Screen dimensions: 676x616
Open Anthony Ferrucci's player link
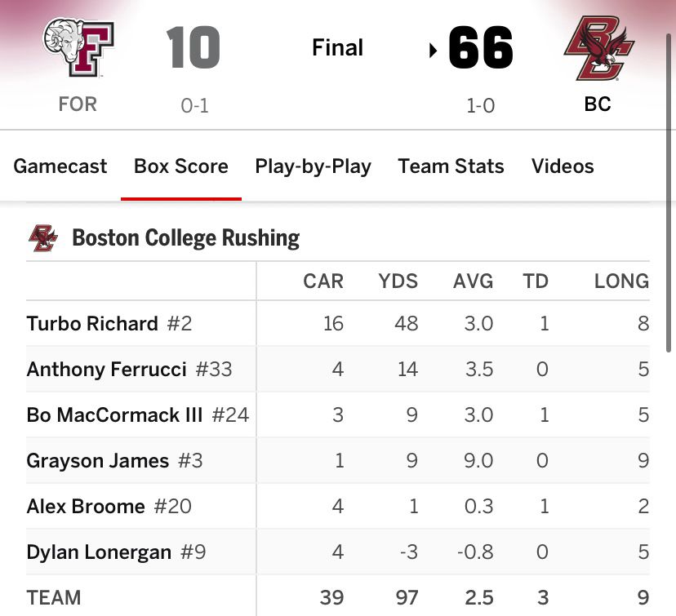coord(106,370)
